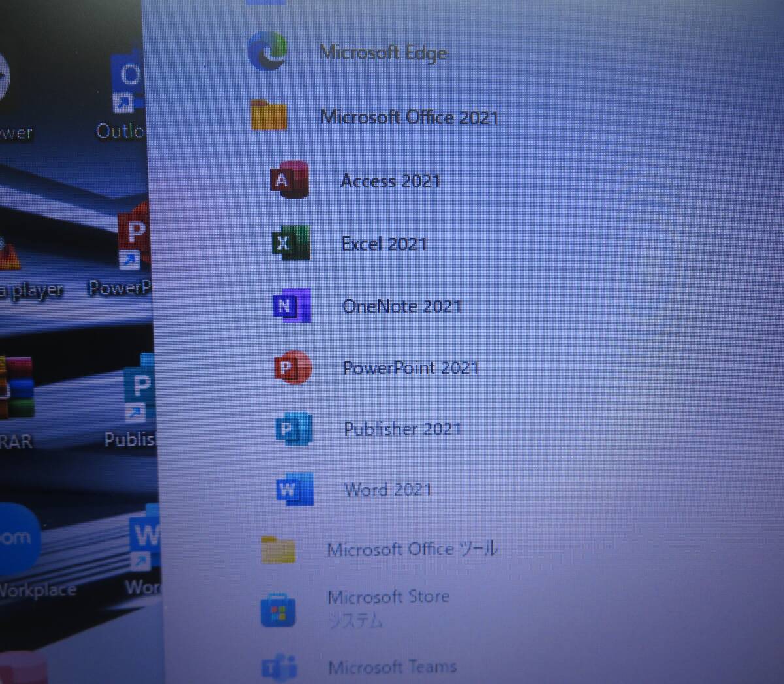Click the 'Publis' desktop shortcut label
Image resolution: width=784 pixels, height=684 pixels.
130,439
